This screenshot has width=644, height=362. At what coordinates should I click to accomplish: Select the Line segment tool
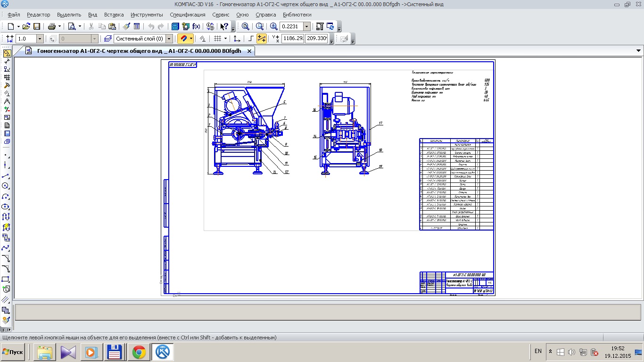tap(6, 176)
